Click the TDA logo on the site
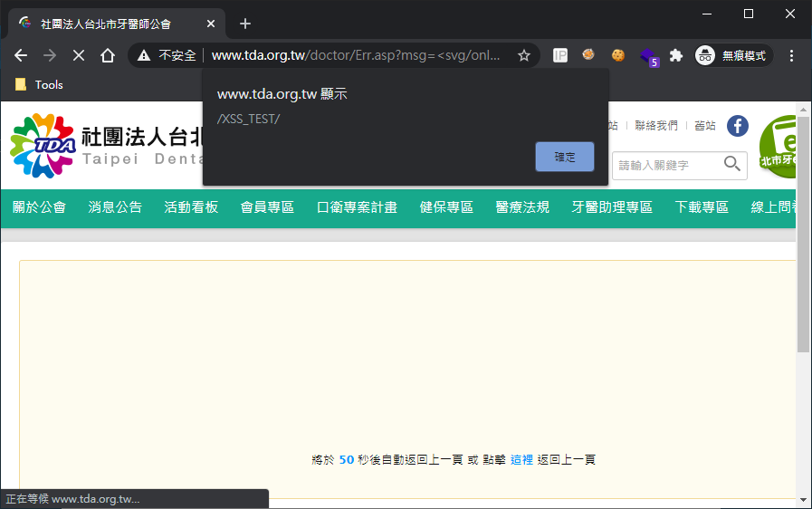Screen dimensions: 812x509 [x=43, y=146]
